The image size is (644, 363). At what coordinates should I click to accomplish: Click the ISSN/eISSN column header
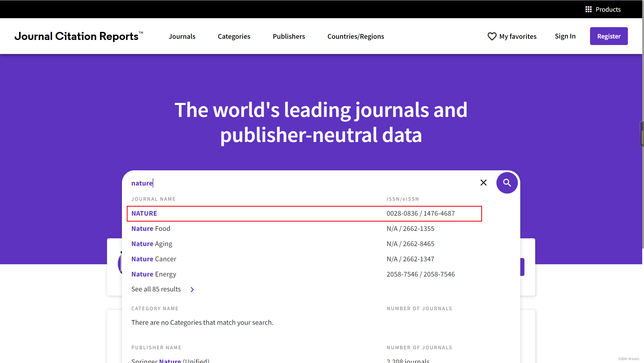click(403, 199)
